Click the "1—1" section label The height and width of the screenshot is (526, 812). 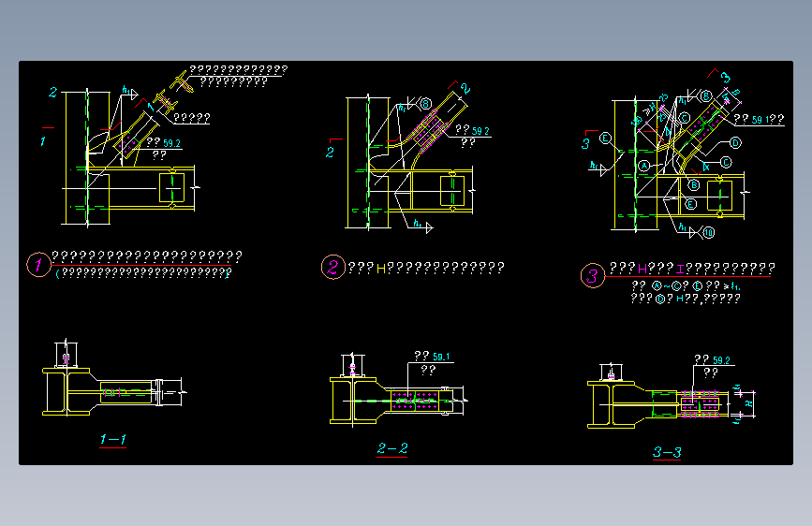pos(113,440)
